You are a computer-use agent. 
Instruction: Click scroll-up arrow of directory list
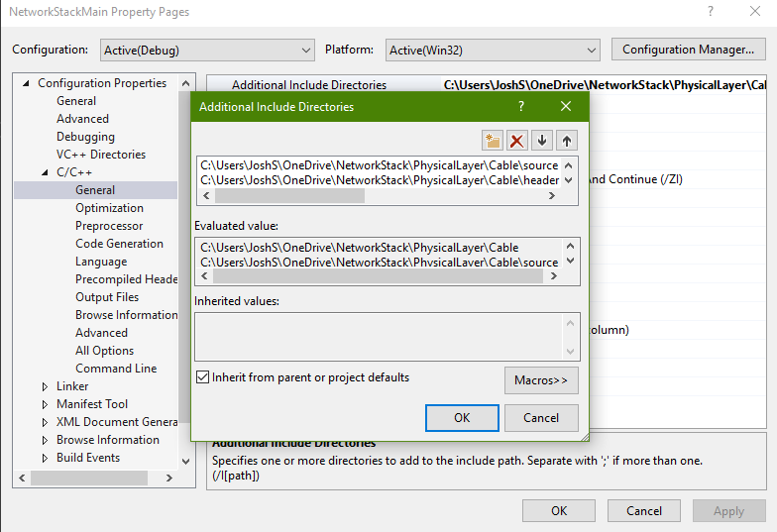click(569, 165)
